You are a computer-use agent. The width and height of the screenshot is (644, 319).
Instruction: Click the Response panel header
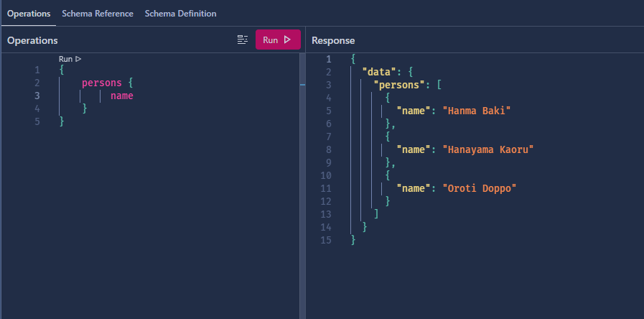point(333,41)
